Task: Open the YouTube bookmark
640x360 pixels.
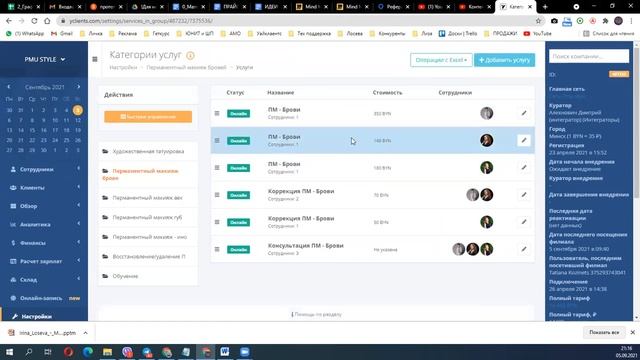Action: tap(538, 33)
